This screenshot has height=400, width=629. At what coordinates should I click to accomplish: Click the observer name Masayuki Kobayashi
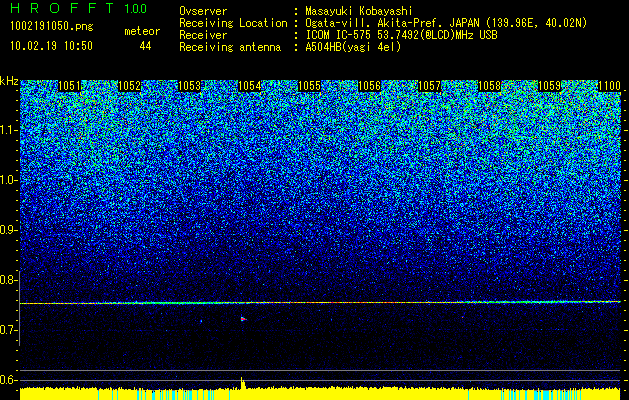click(359, 11)
